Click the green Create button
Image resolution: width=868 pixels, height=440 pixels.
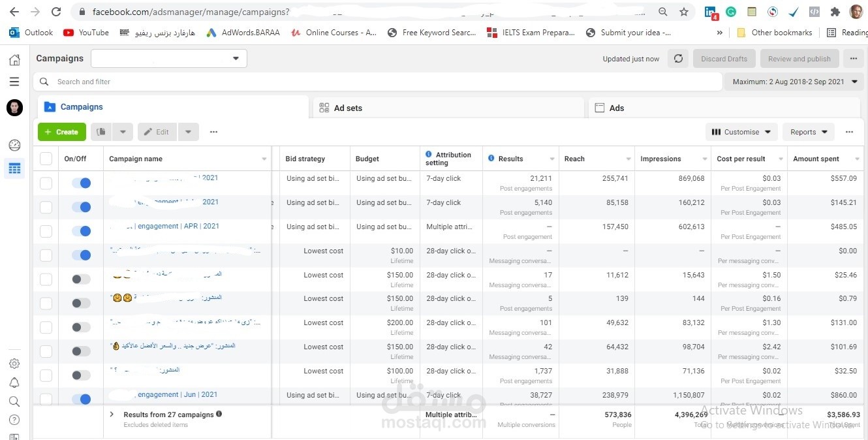[62, 132]
